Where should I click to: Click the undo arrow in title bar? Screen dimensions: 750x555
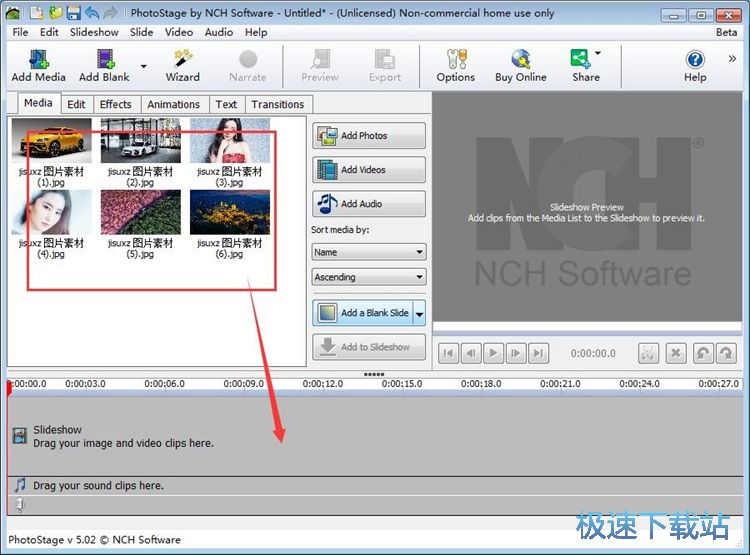point(92,12)
